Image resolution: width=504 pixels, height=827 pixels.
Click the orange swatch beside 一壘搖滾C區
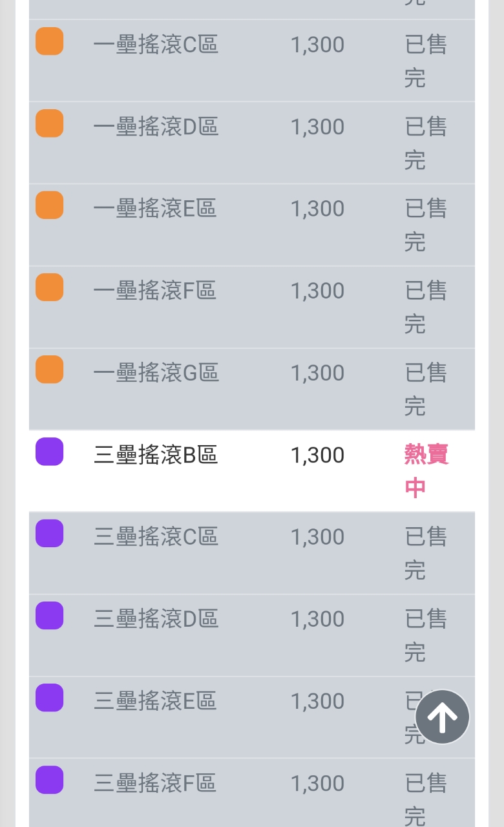tap(49, 41)
